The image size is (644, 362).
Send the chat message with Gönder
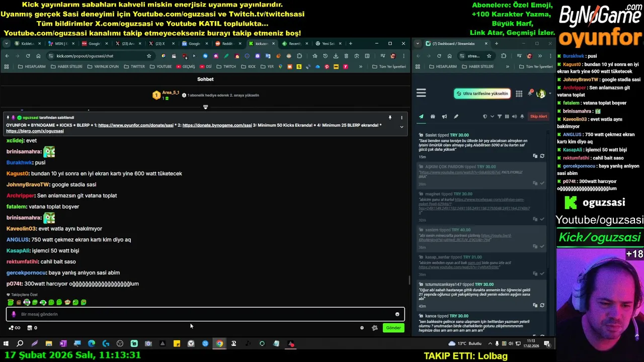[x=393, y=328]
